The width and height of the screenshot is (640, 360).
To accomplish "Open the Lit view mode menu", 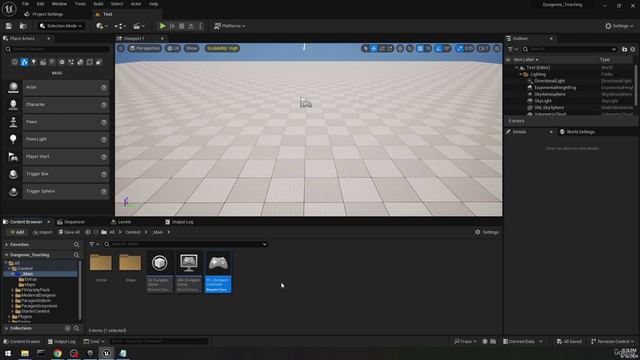I will (173, 48).
